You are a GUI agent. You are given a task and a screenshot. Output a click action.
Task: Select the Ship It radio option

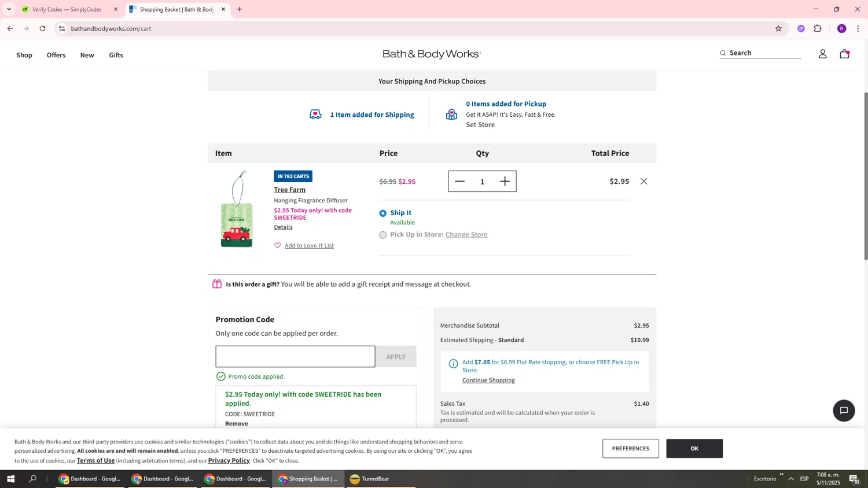(383, 213)
